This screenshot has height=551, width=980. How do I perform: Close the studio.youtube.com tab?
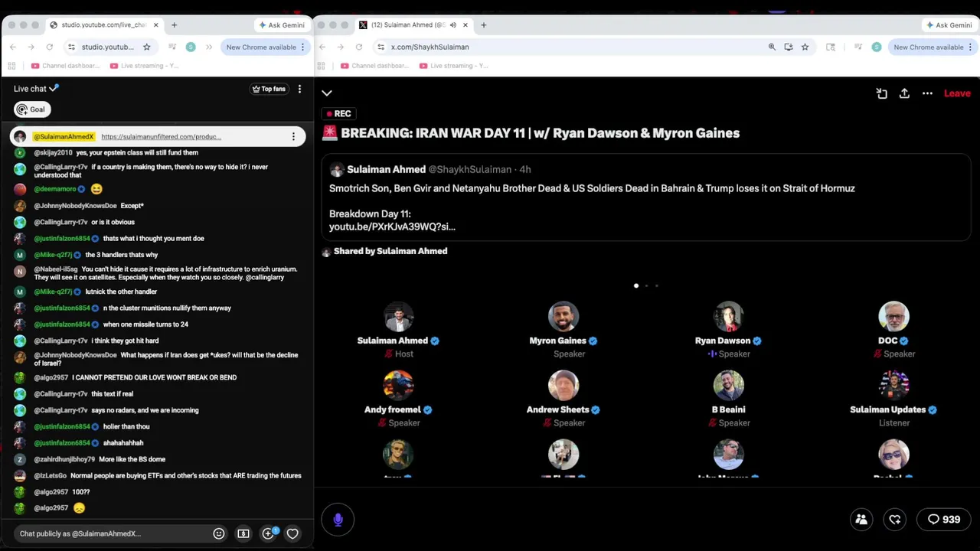(156, 25)
